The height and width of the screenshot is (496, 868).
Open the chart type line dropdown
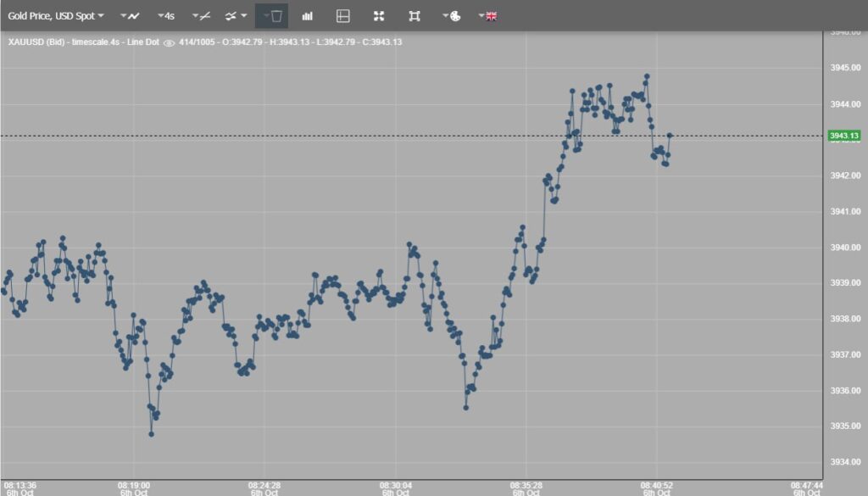tap(131, 15)
